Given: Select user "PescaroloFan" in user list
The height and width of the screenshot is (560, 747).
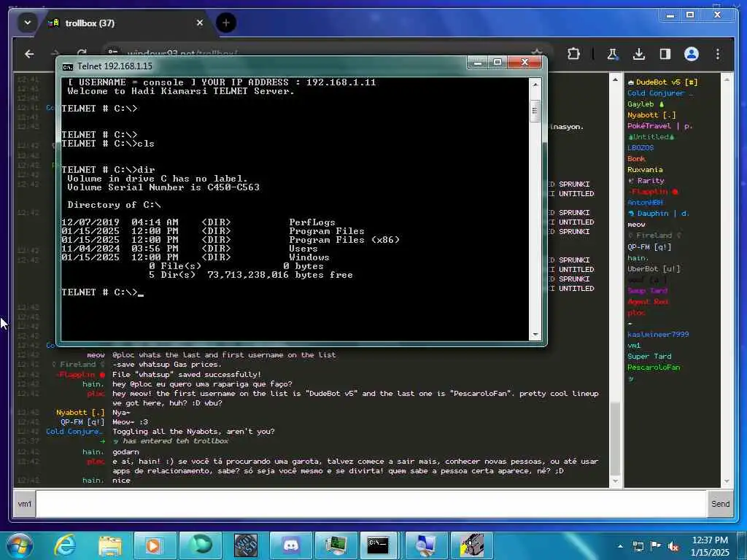Looking at the screenshot, I should click(x=654, y=367).
